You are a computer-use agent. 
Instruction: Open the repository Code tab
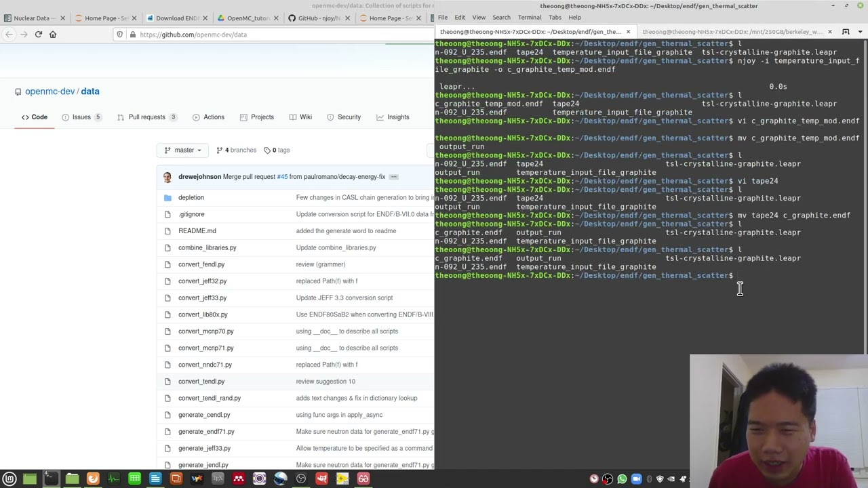(34, 117)
